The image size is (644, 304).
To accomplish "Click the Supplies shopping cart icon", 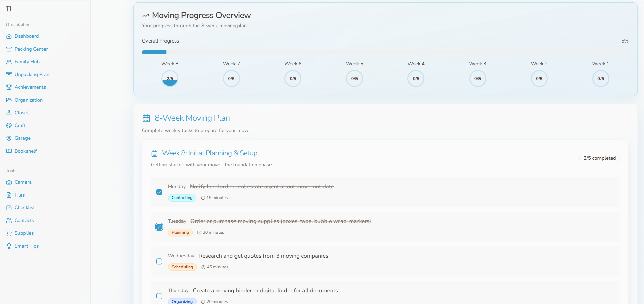I will pyautogui.click(x=9, y=233).
